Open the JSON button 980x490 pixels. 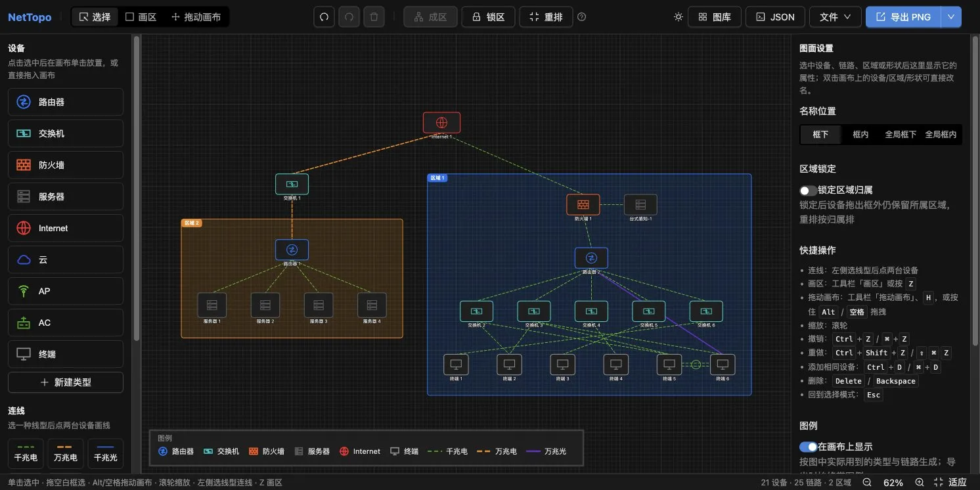pyautogui.click(x=775, y=17)
